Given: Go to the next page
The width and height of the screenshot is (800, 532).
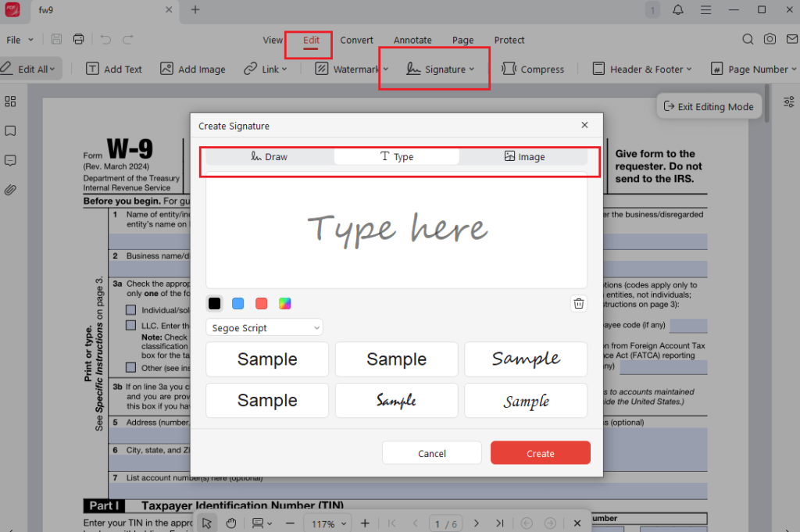Looking at the screenshot, I should [476, 523].
